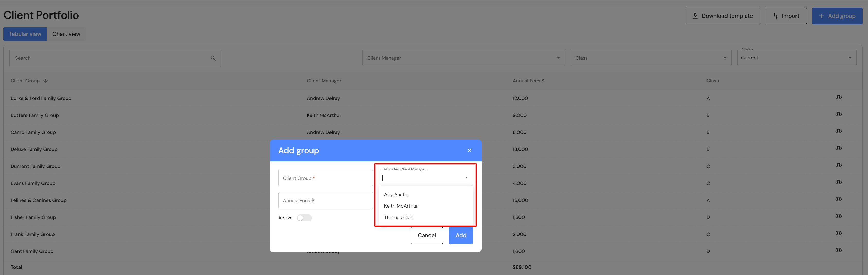
Task: Select Keith McArthur from the list
Action: pos(401,206)
